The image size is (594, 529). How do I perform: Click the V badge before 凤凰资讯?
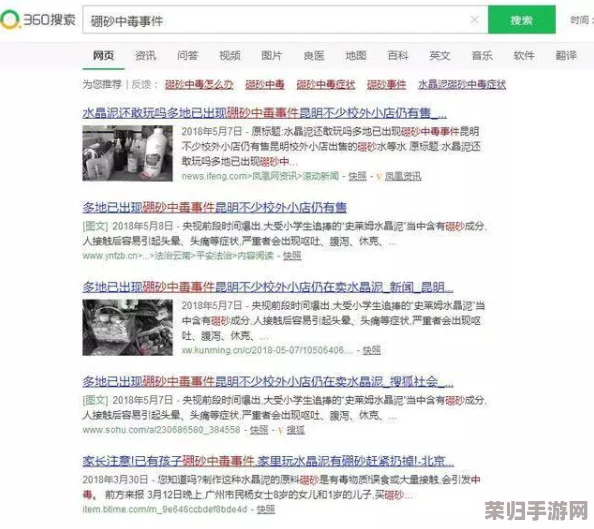(379, 177)
